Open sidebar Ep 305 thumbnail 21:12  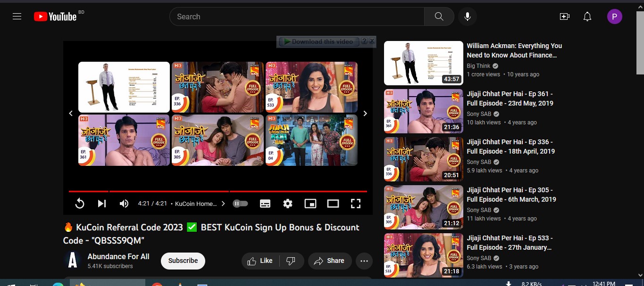click(424, 207)
